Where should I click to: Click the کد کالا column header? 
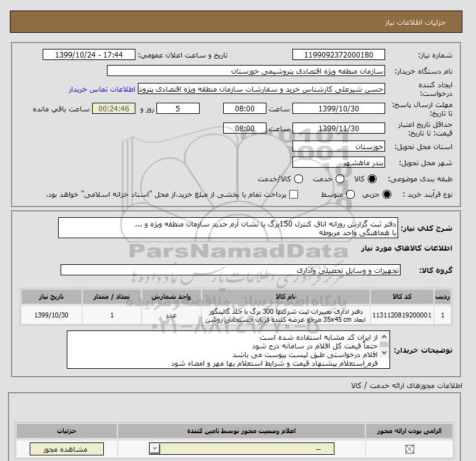pos(402,296)
